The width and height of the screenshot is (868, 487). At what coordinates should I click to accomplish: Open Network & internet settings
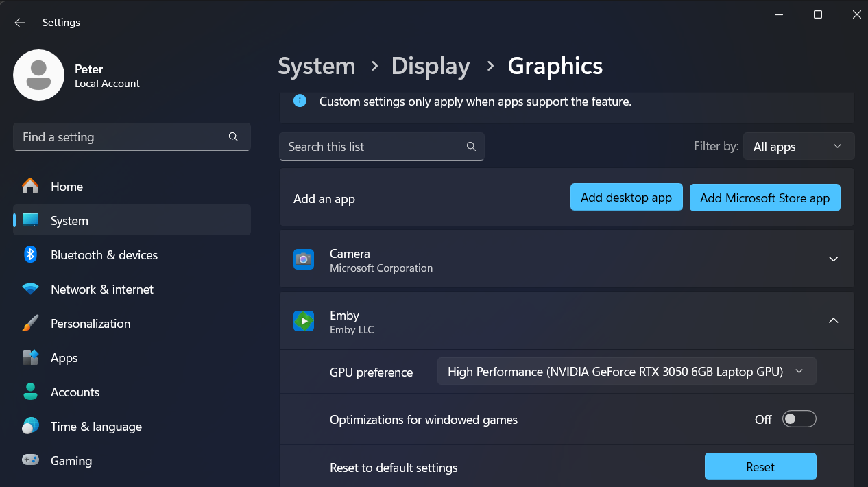[101, 289]
